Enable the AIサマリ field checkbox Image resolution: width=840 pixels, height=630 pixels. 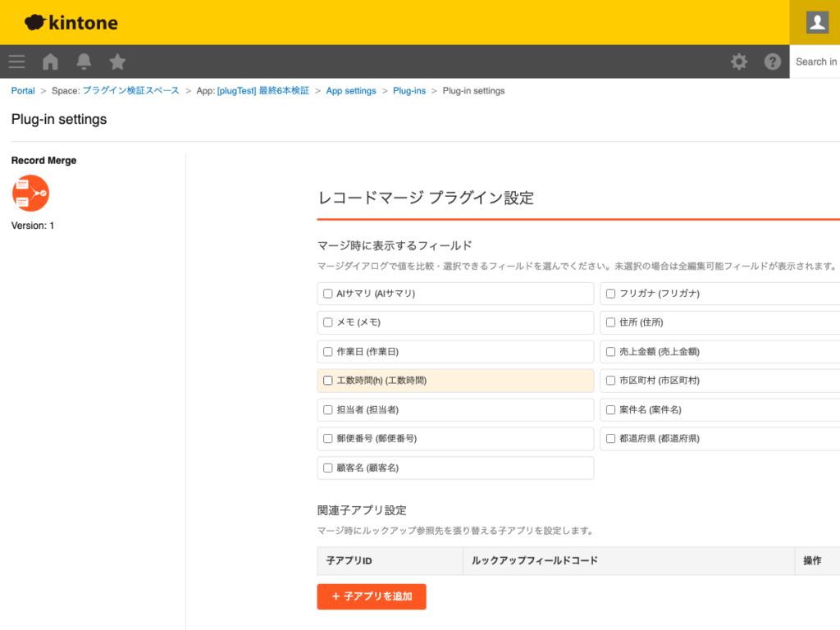[x=328, y=293]
